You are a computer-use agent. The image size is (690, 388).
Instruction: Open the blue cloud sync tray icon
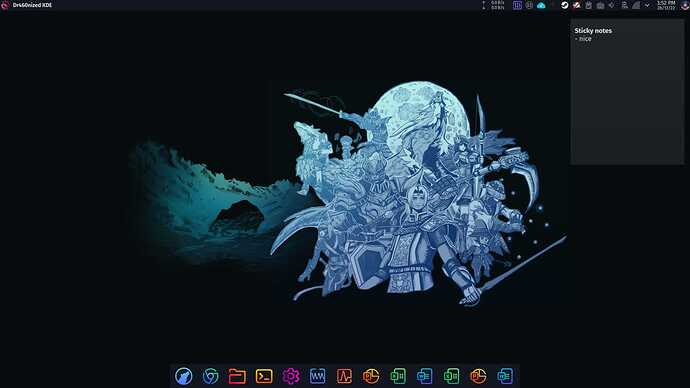(x=541, y=5)
